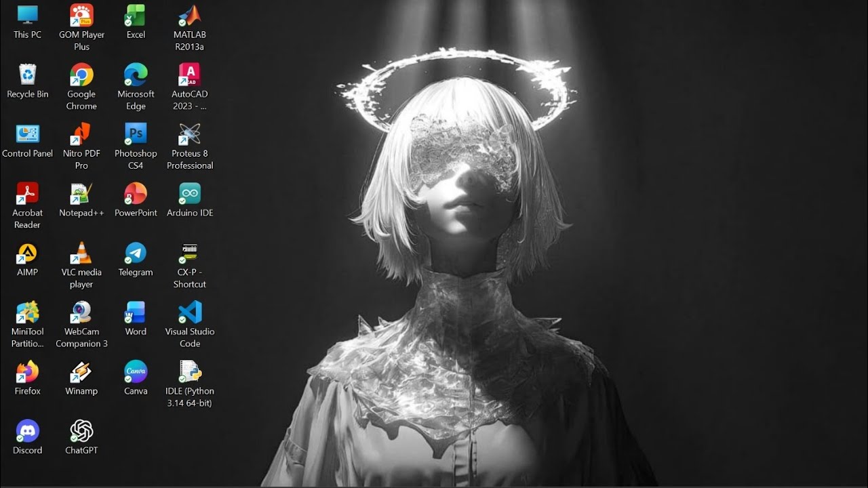Select the Acrobat Reader icon
Viewport: 868px width, 488px height.
(x=28, y=193)
